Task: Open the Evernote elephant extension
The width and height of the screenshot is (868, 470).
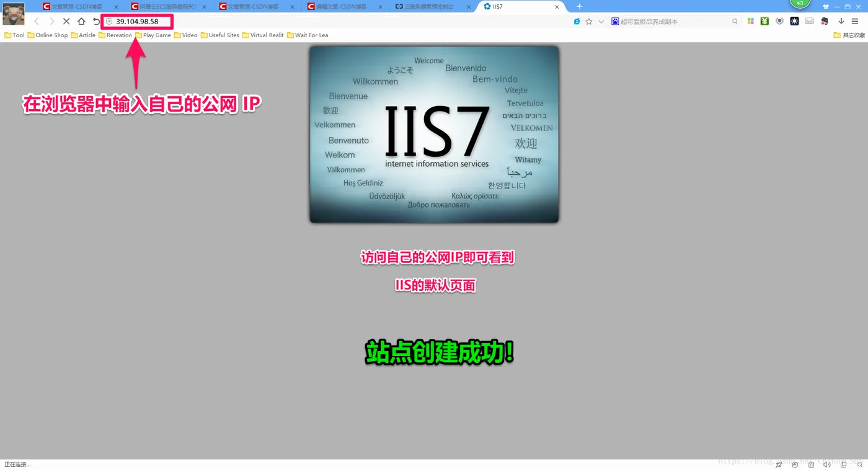Action: pyautogui.click(x=824, y=21)
